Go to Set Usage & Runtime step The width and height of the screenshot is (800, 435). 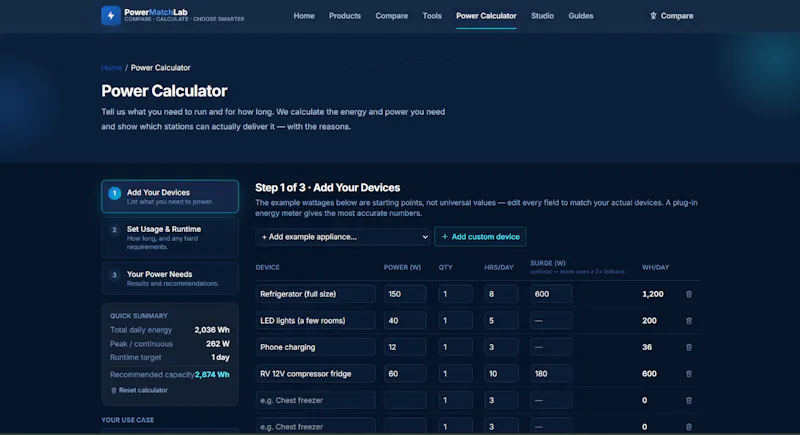click(x=170, y=237)
